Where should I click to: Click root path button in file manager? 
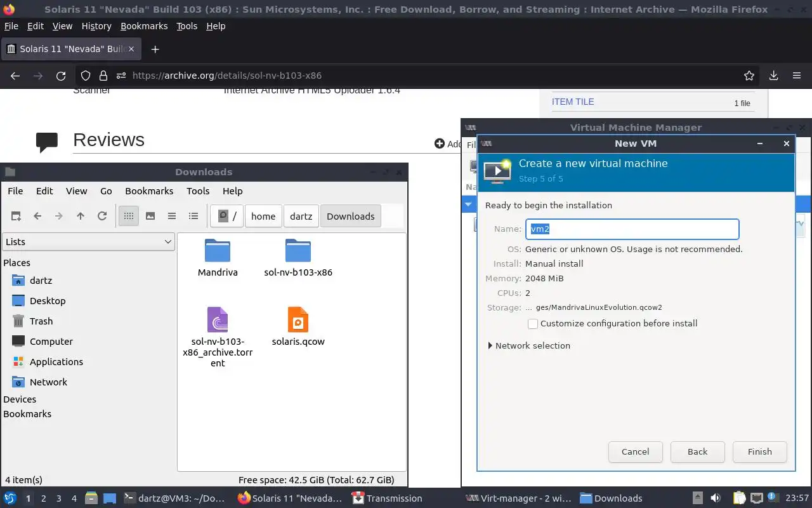click(227, 216)
